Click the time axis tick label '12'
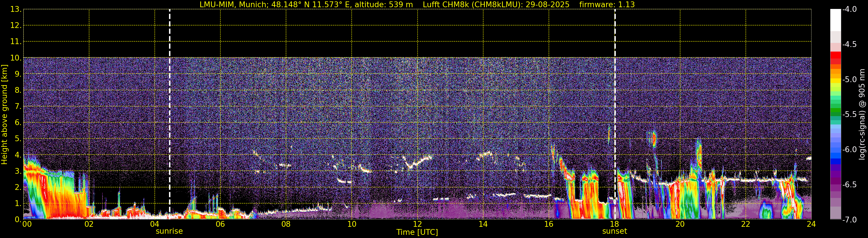The height and width of the screenshot is (238, 868). click(417, 224)
